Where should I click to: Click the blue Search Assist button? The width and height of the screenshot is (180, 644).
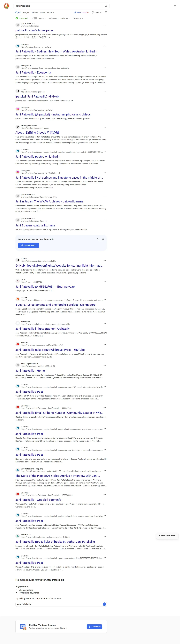coord(28,245)
